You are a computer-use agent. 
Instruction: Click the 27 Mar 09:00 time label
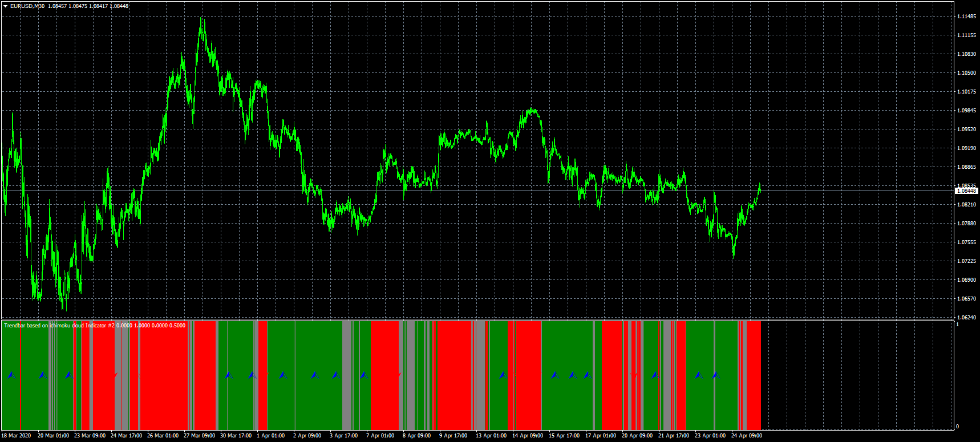click(x=199, y=436)
